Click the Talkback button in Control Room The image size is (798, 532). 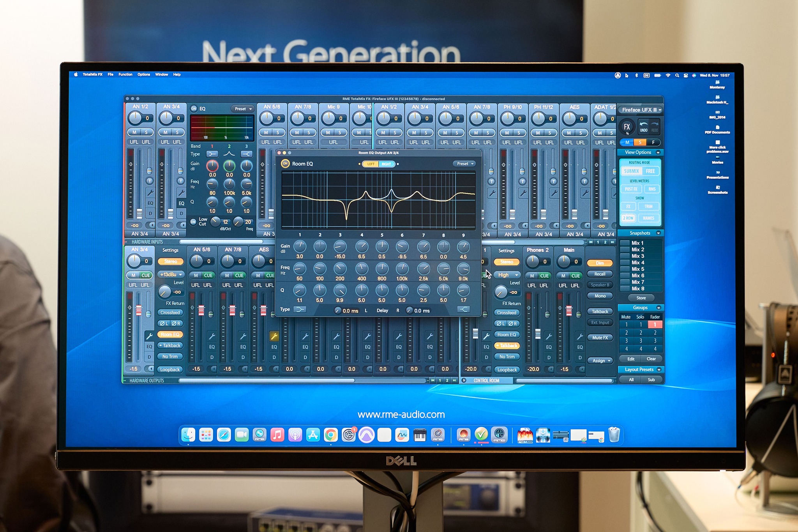600,311
